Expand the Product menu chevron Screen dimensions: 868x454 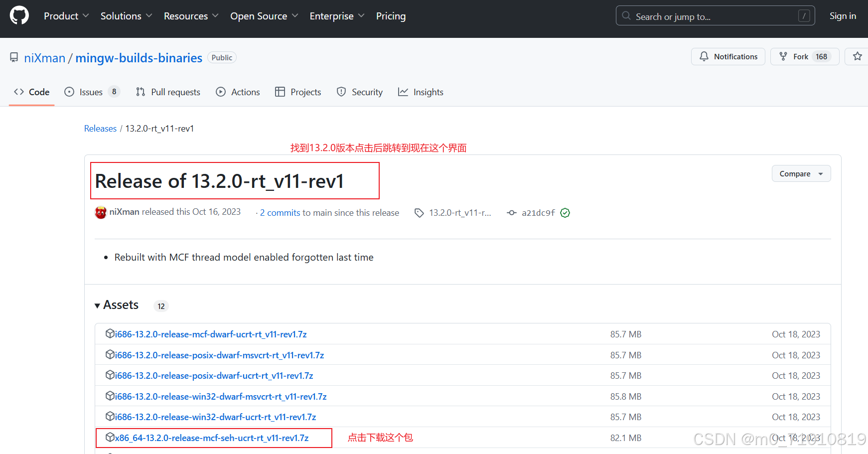tap(86, 15)
